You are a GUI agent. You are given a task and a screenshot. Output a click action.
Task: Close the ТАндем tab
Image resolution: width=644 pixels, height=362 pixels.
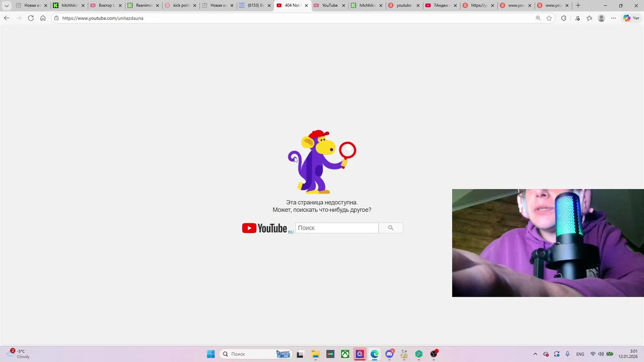coord(455,6)
